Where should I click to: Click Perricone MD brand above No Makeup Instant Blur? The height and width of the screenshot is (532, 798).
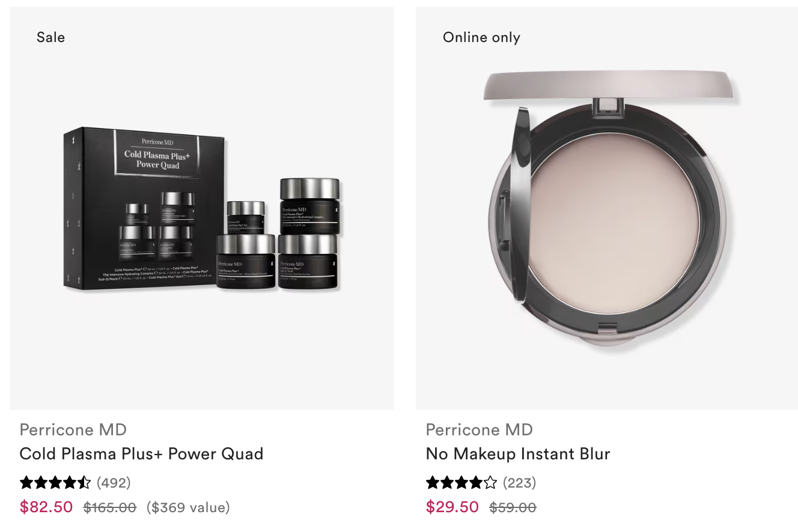pyautogui.click(x=480, y=430)
